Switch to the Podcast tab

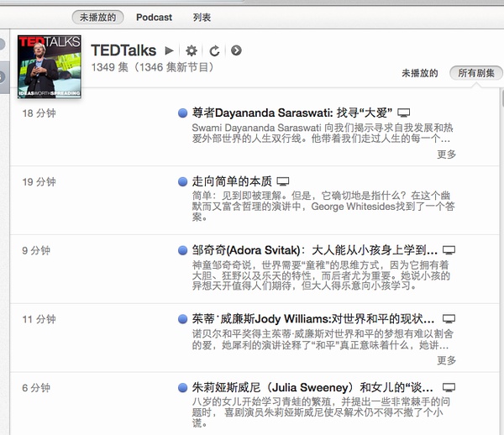(x=155, y=17)
